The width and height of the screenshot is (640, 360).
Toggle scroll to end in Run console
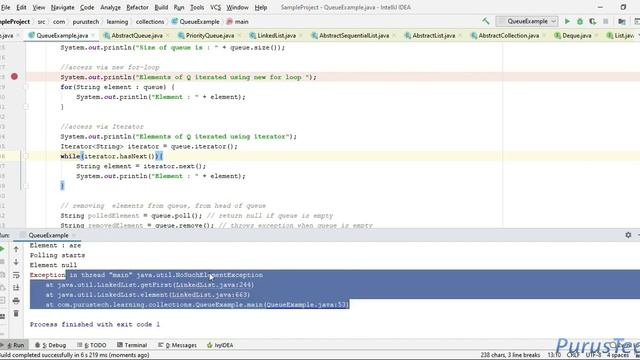16,288
